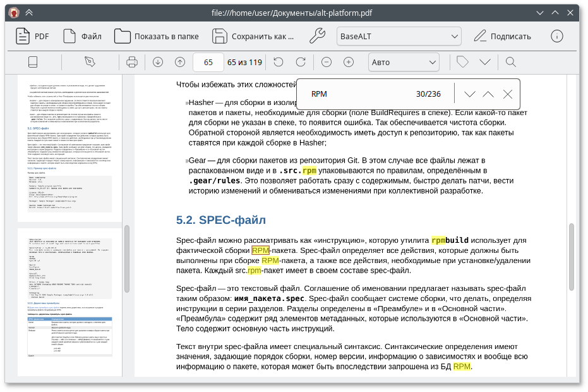Open search with the magnifier icon
Screen dimensions: 588x392
pyautogui.click(x=511, y=62)
